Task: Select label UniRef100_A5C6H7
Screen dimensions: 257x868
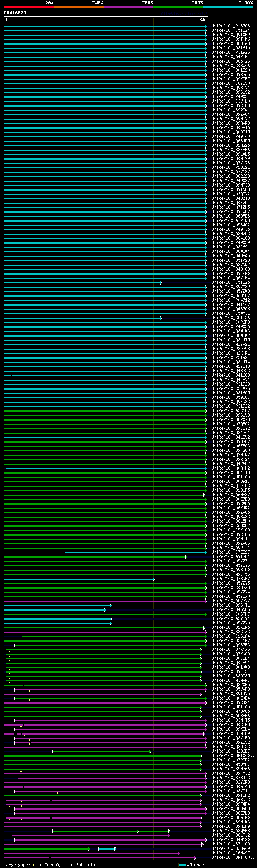Action: click(230, 410)
